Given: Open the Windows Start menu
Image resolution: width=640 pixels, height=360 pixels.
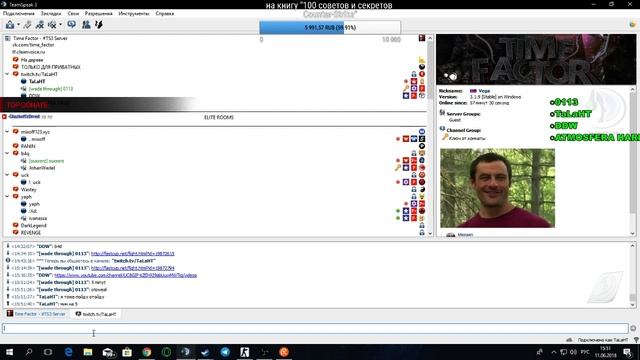Looking at the screenshot, I should [9, 352].
